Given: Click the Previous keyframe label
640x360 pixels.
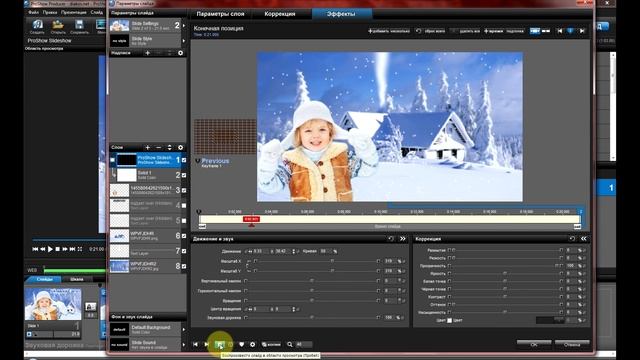Looking at the screenshot, I should [x=215, y=161].
